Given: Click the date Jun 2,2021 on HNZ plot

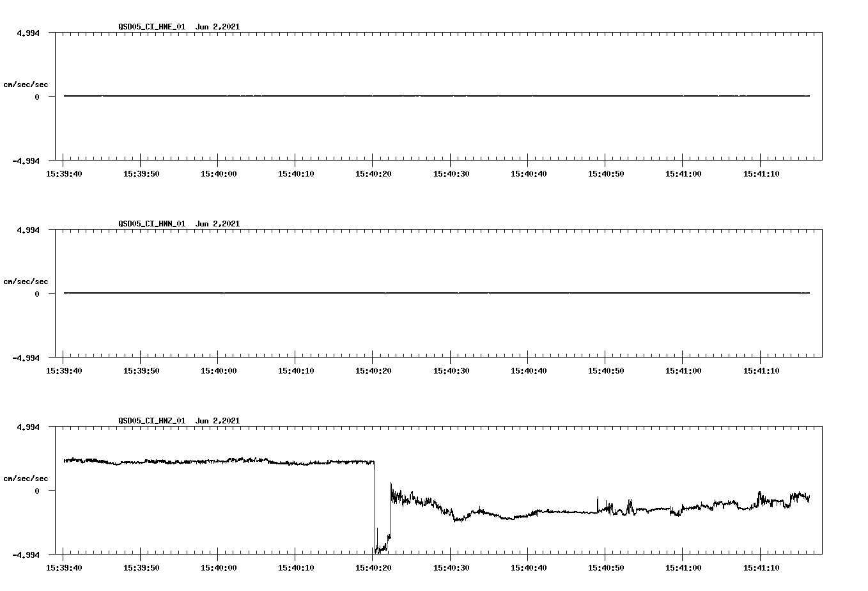Looking at the screenshot, I should tap(218, 421).
